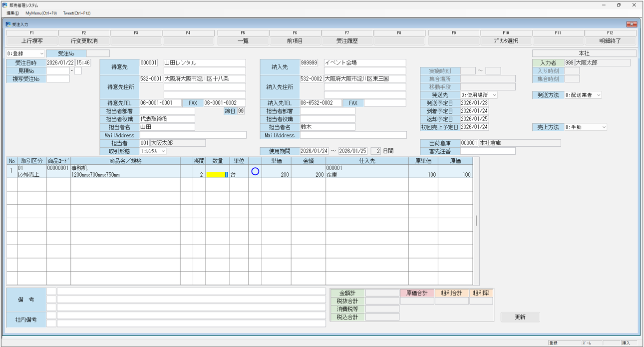Click the 上行複写 (F1) function button

32,41
